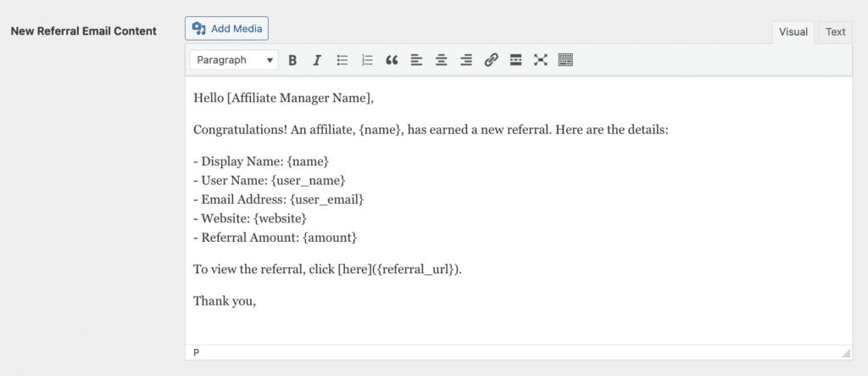
Task: Switch to the Visual editor tab
Action: (x=793, y=32)
